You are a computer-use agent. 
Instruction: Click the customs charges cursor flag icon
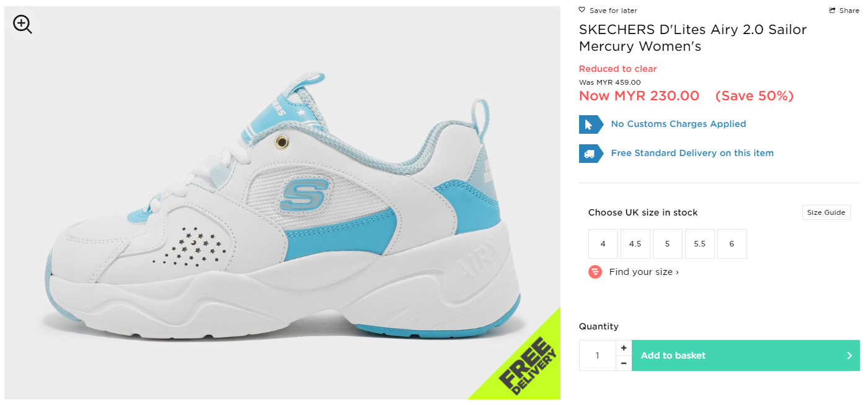click(x=591, y=124)
